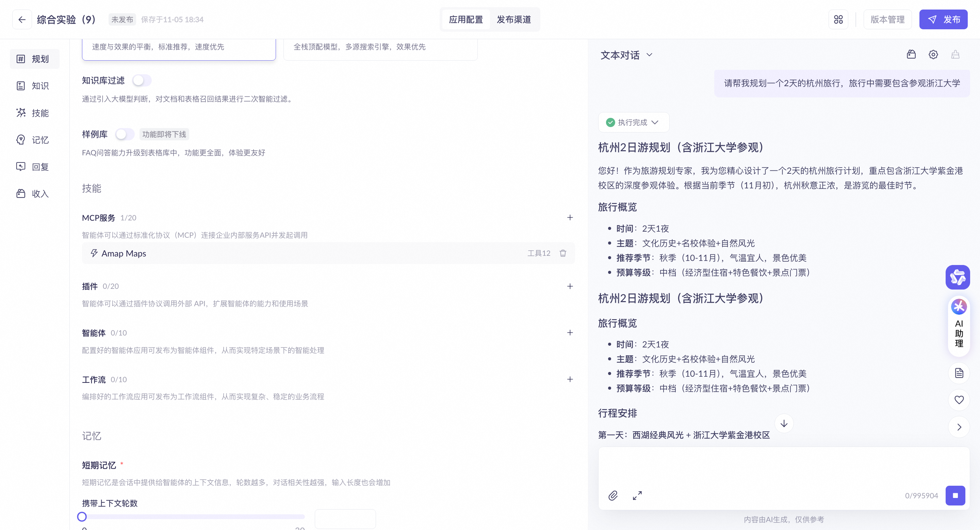Image resolution: width=980 pixels, height=530 pixels.
Task: Switch to the 发布渠道 tab
Action: [x=513, y=19]
